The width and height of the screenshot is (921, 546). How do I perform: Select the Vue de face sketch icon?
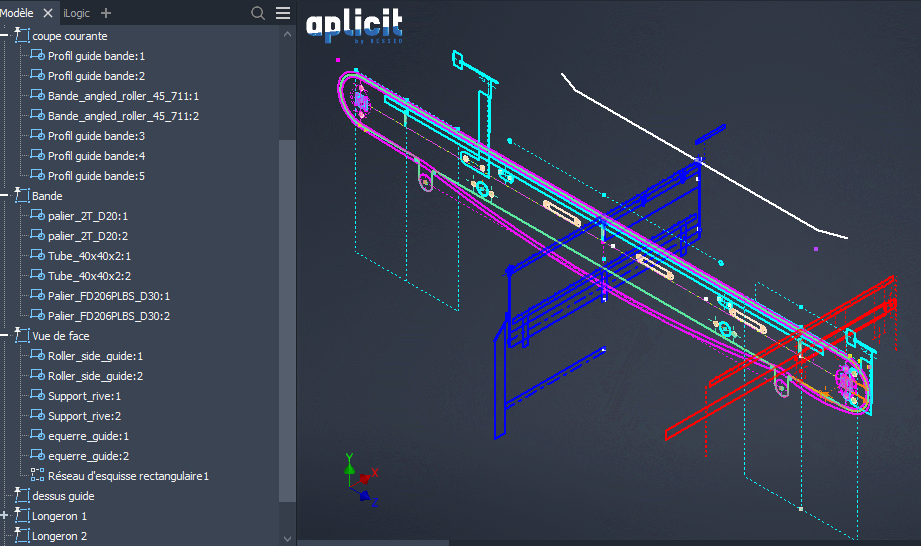[x=22, y=335]
